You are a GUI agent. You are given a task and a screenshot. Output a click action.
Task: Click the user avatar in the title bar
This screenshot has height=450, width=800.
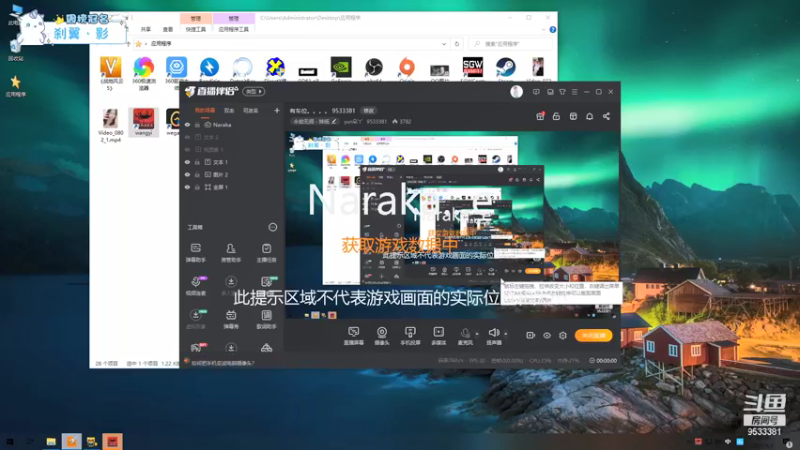point(516,92)
